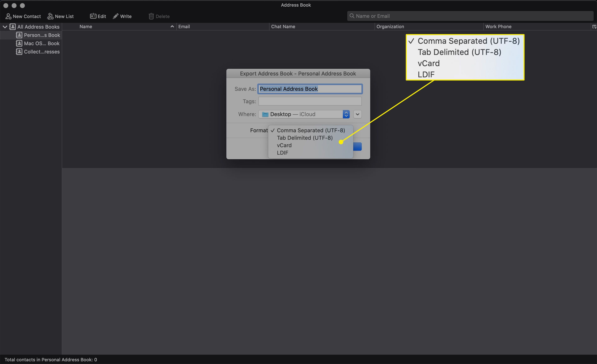
Task: Sort by the Work Phone column
Action: click(x=537, y=27)
